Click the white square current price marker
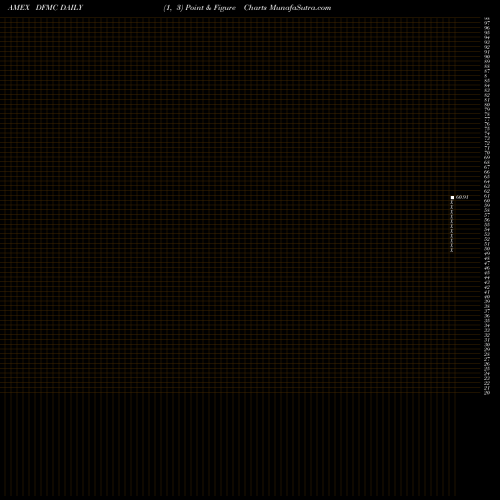The image size is (500, 500). pos(452,198)
